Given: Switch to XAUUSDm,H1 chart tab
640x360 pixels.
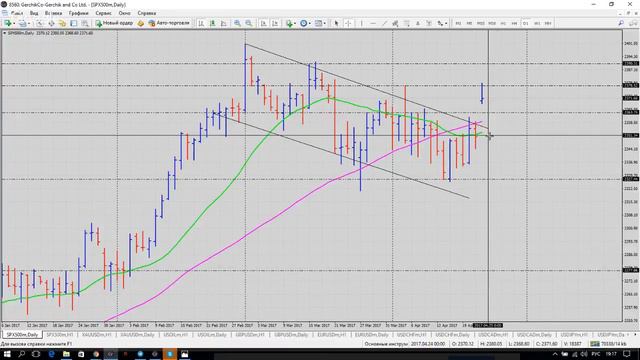Looking at the screenshot, I should (96, 335).
